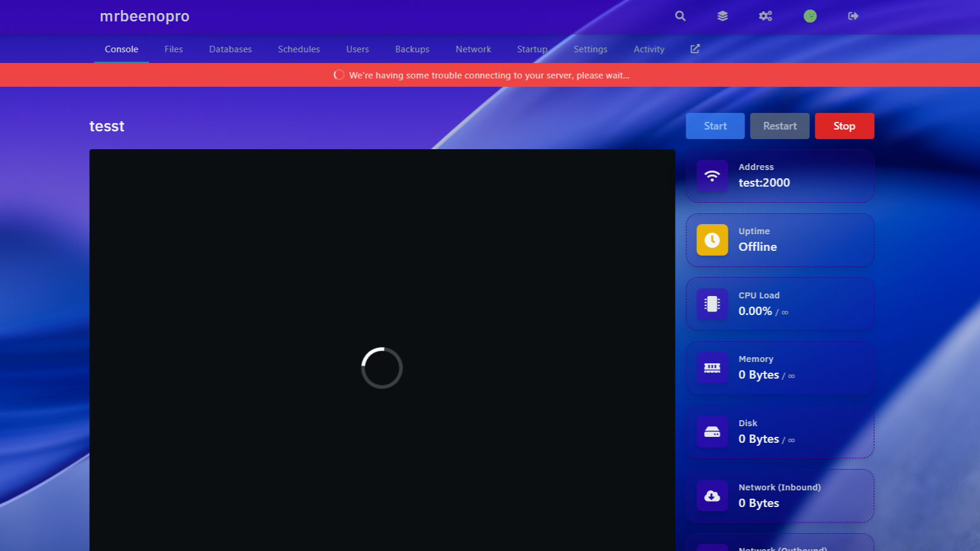
Task: Click the Disk drive icon
Action: 712,432
